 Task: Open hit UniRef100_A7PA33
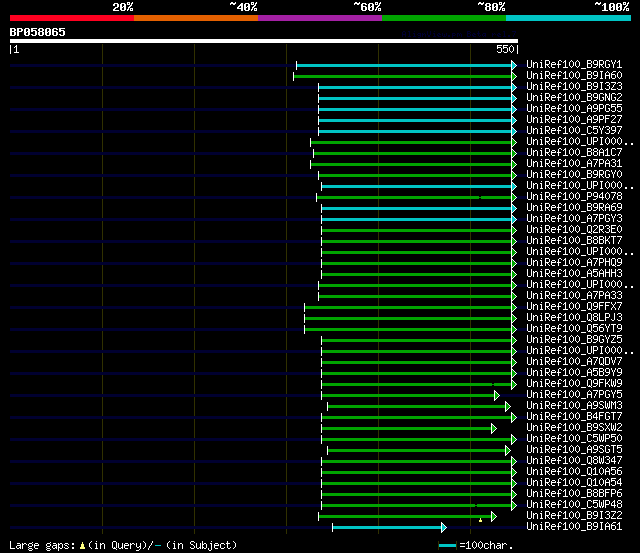(574, 296)
